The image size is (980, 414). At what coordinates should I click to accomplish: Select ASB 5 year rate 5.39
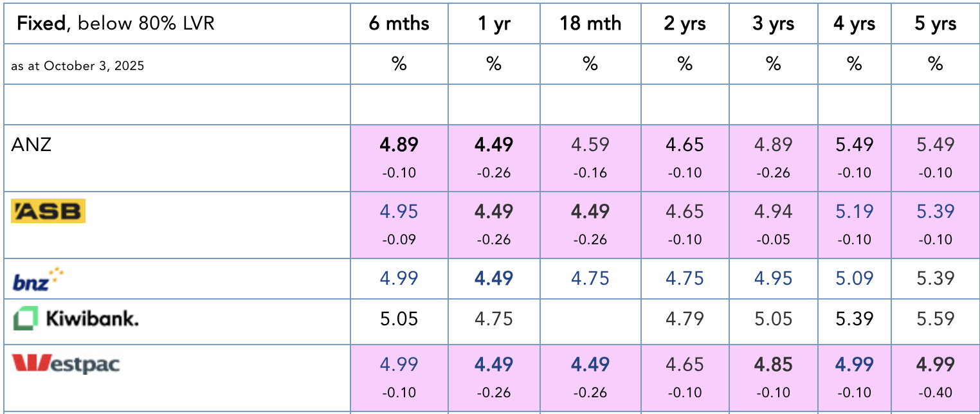936,211
